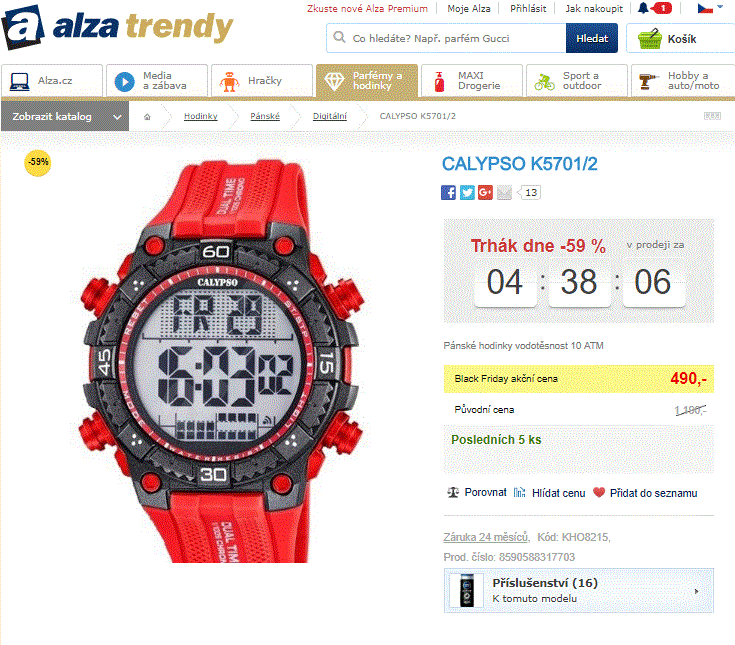Viewport: 735px width, 645px height.
Task: Share product on Facebook icon
Action: click(x=448, y=192)
